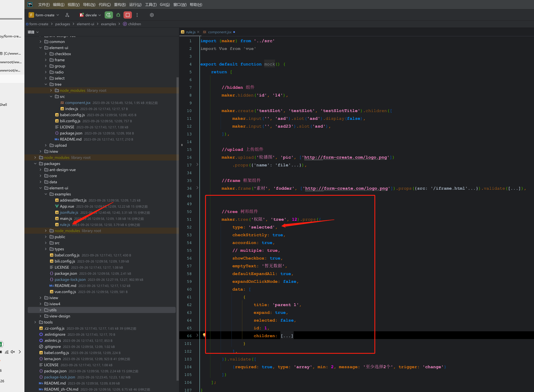
Task: Open the dev:ele branch dropdown
Action: coord(89,15)
